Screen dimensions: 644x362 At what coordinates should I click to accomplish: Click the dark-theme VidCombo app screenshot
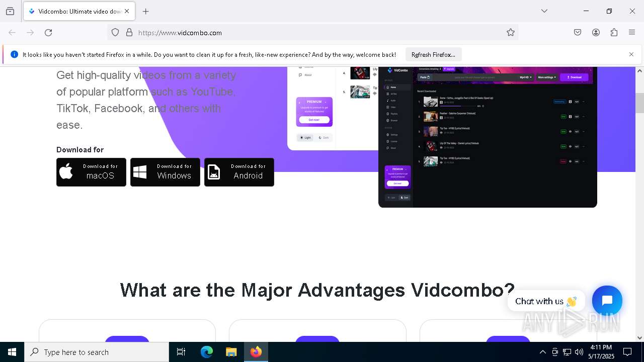click(x=488, y=137)
